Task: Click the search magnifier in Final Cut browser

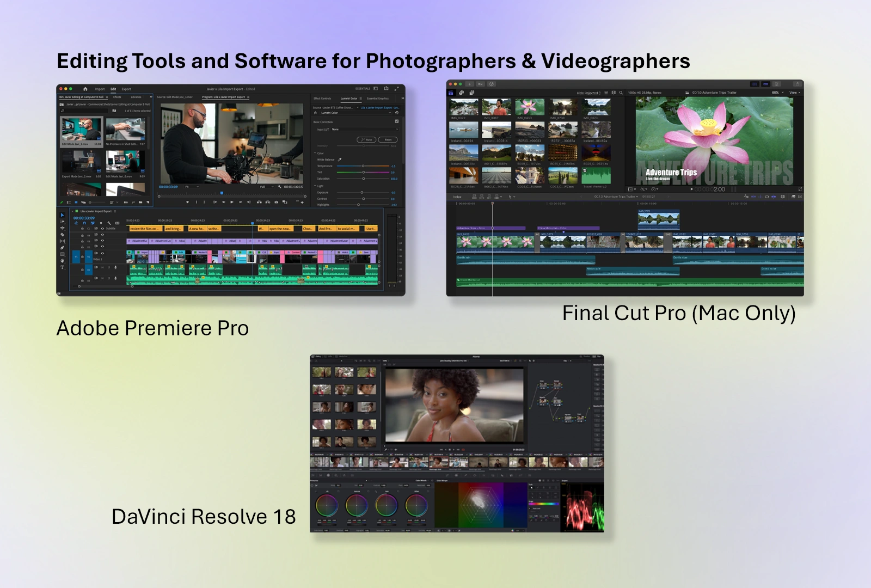Action: (621, 93)
